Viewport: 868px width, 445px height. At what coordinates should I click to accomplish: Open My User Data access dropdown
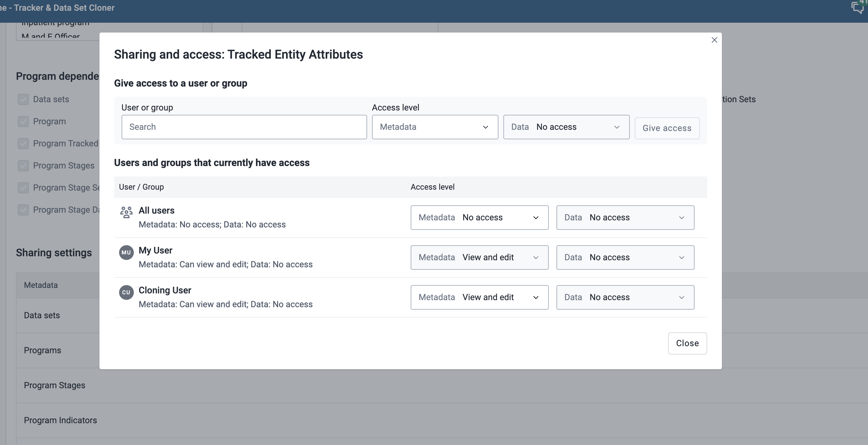tap(625, 257)
